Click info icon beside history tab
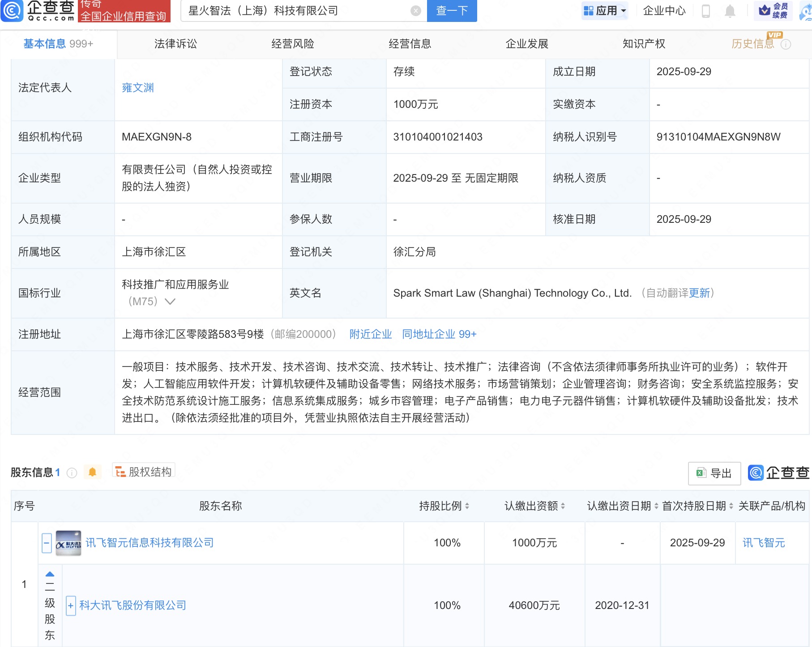Image resolution: width=812 pixels, height=647 pixels. (786, 44)
